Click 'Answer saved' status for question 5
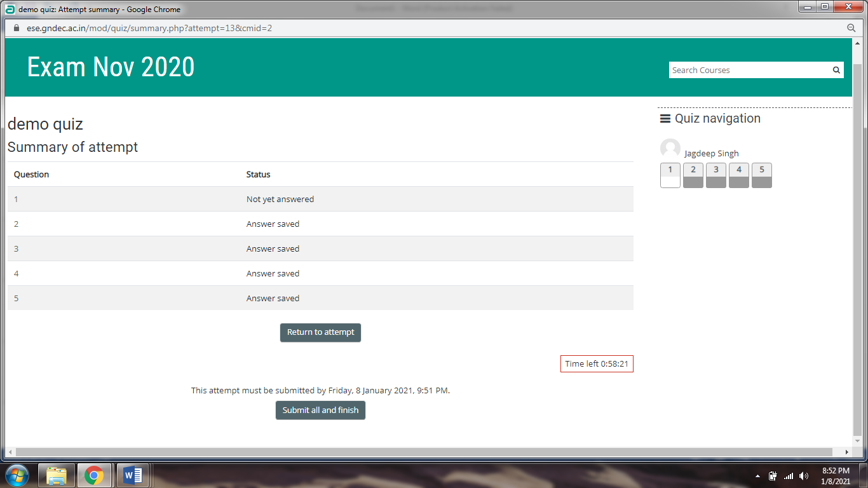This screenshot has height=488, width=868. click(x=273, y=298)
